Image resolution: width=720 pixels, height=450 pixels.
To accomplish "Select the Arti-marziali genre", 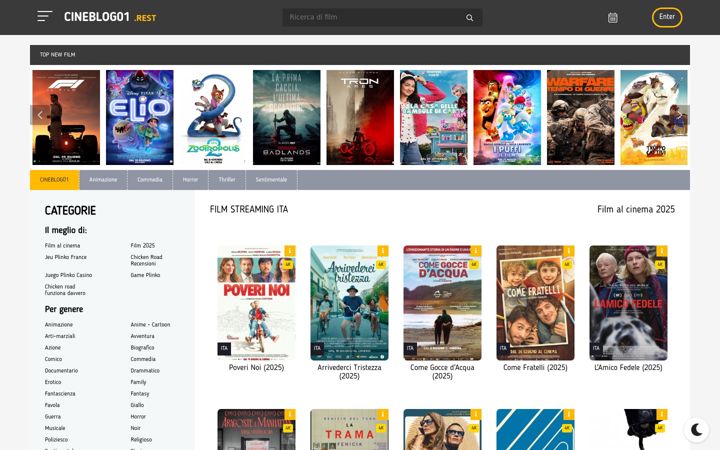I will [60, 336].
